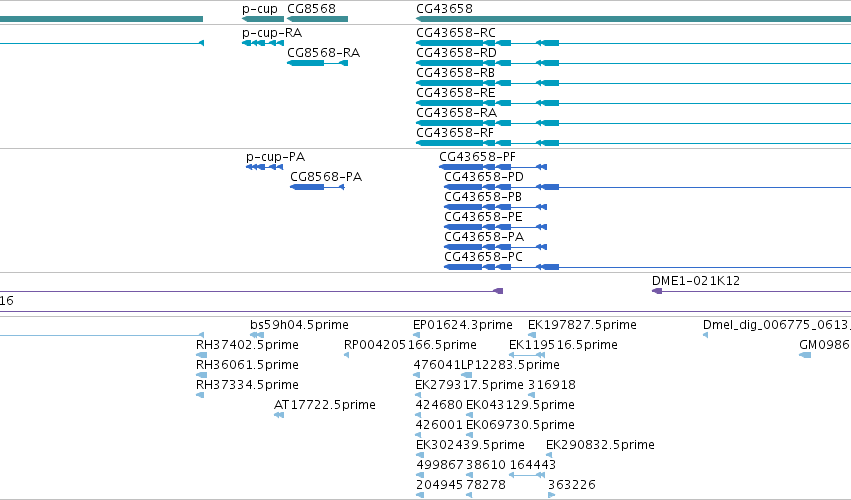This screenshot has height=500, width=851.
Task: Open EST RH37402.5prime label
Action: pos(247,345)
